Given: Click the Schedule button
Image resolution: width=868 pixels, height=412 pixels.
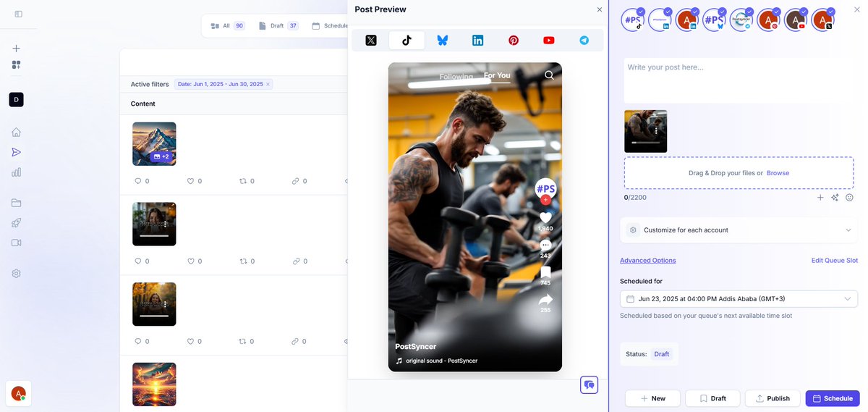Looking at the screenshot, I should pyautogui.click(x=833, y=398).
